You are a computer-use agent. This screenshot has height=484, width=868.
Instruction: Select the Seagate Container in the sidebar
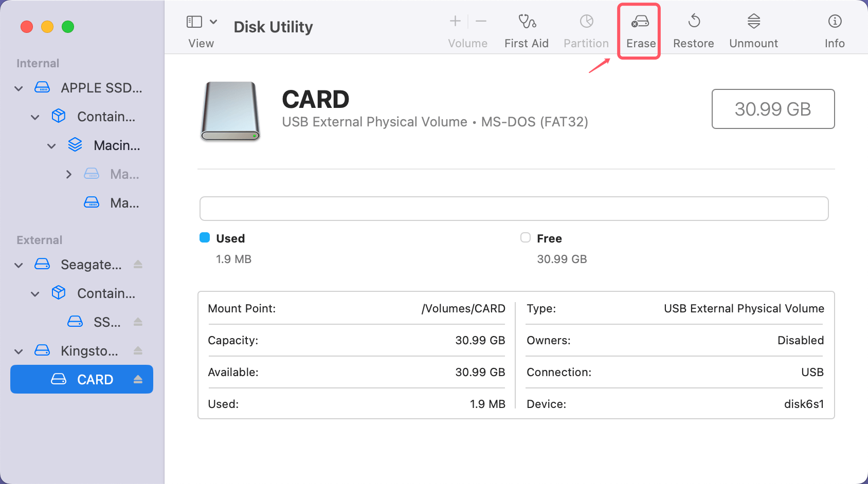click(107, 293)
